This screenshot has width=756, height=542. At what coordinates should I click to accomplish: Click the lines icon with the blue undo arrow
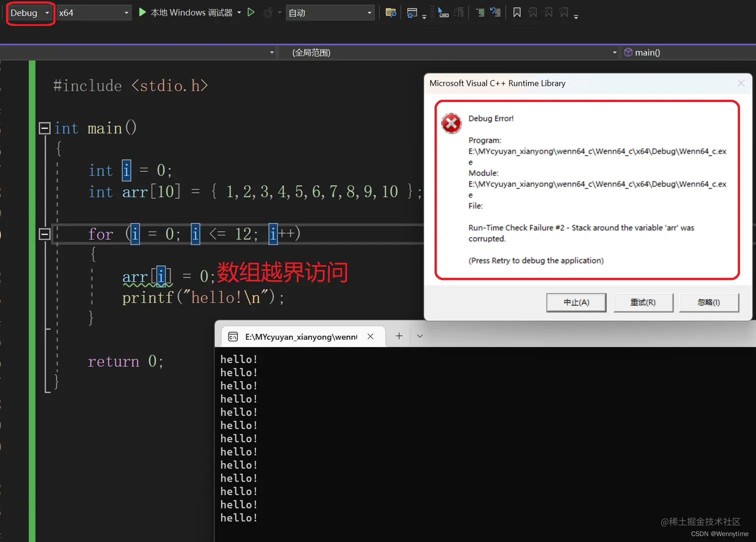click(x=495, y=12)
